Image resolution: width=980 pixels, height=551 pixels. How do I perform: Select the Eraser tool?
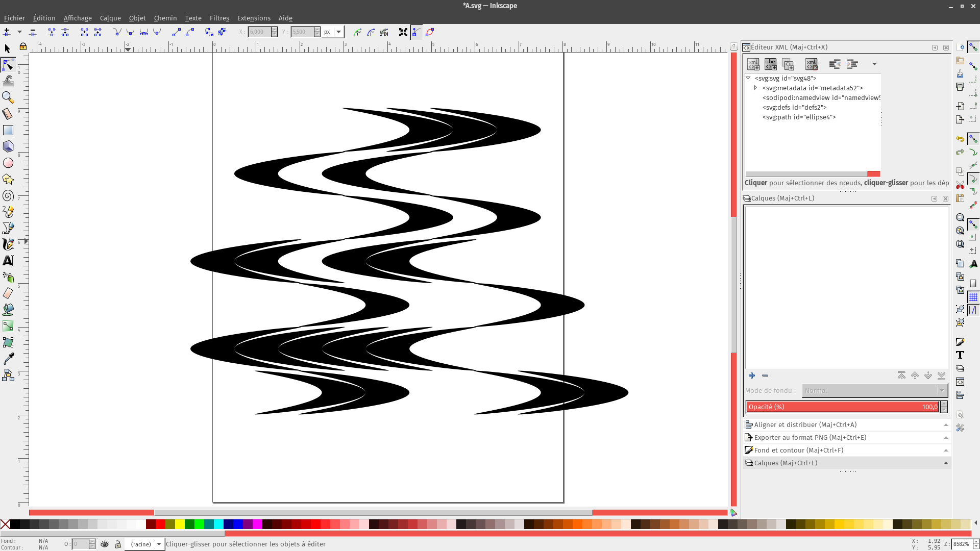click(8, 293)
